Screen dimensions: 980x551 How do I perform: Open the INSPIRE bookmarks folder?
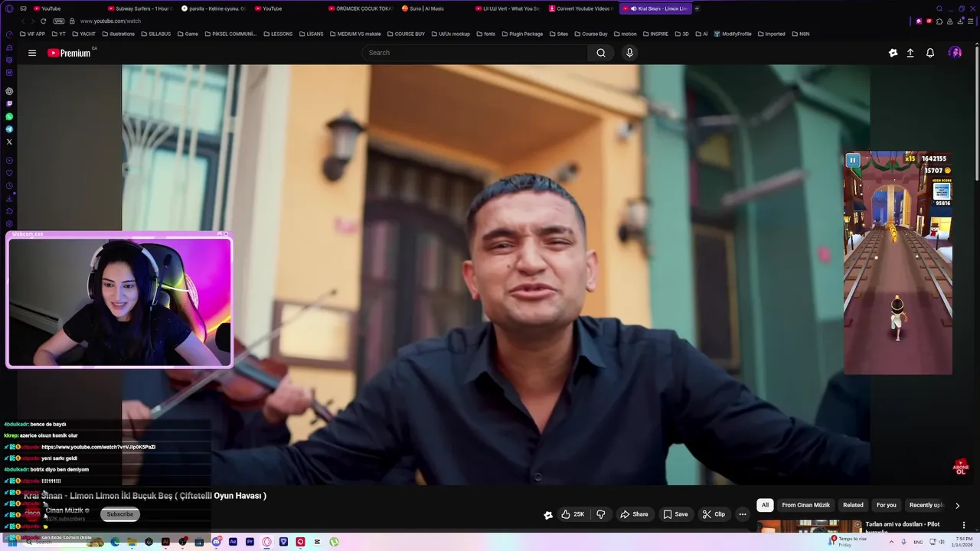pyautogui.click(x=655, y=34)
